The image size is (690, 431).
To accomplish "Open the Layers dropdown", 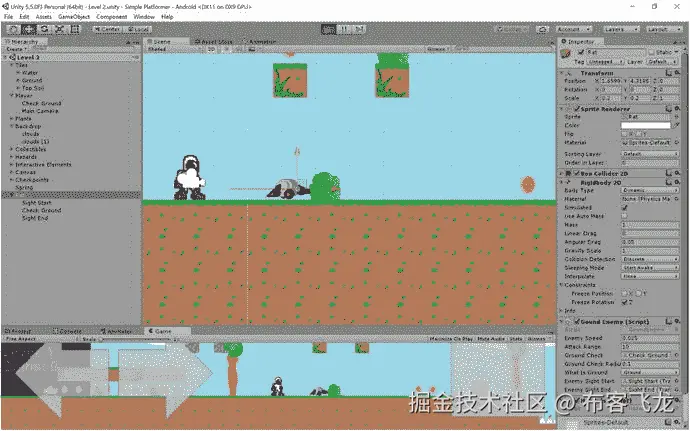I will point(620,29).
